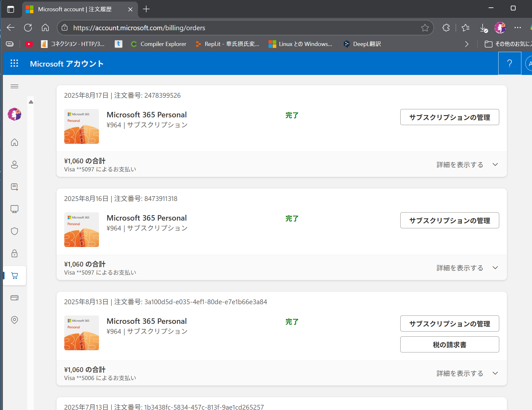Open the Microsoft app launcher grid

14,63
